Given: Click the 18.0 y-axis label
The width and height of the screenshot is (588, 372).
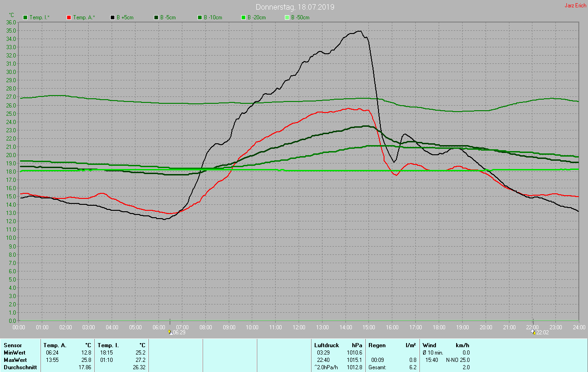Looking at the screenshot, I should click(11, 171).
